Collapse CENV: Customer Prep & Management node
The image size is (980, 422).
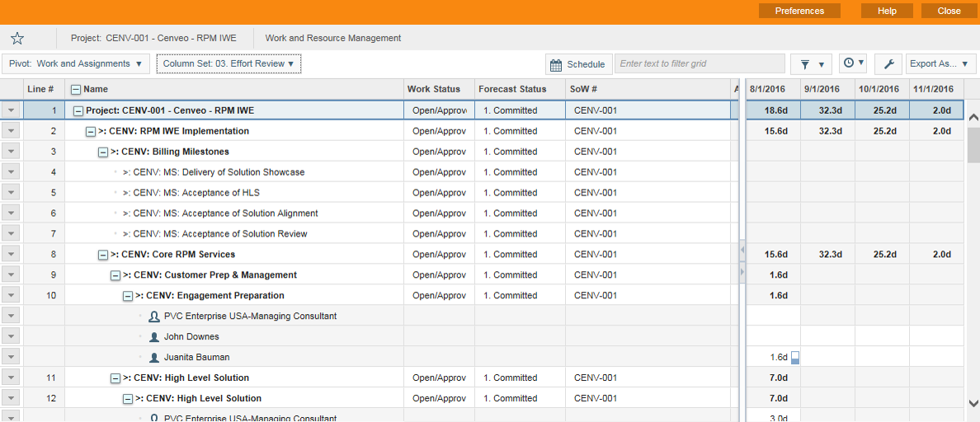point(115,275)
